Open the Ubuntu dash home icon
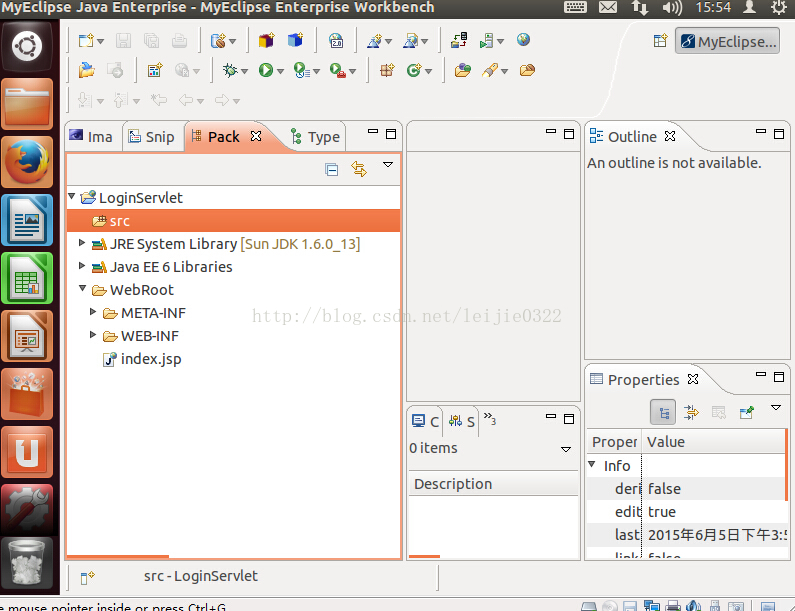The width and height of the screenshot is (795, 611). tap(27, 46)
